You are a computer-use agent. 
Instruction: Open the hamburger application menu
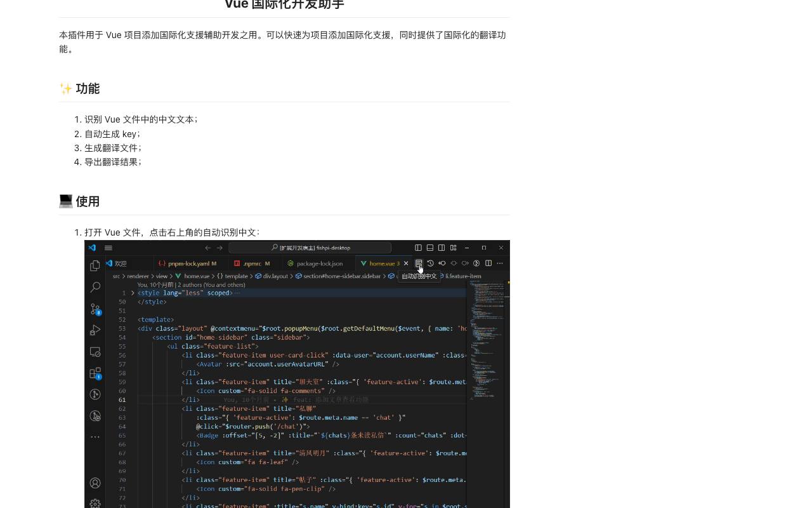[x=108, y=248]
